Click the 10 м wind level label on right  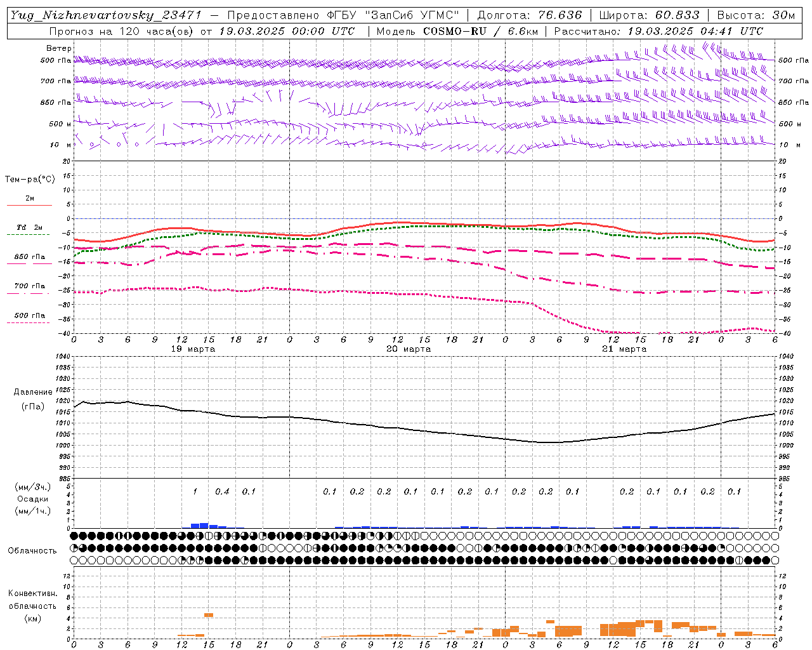coord(789,145)
